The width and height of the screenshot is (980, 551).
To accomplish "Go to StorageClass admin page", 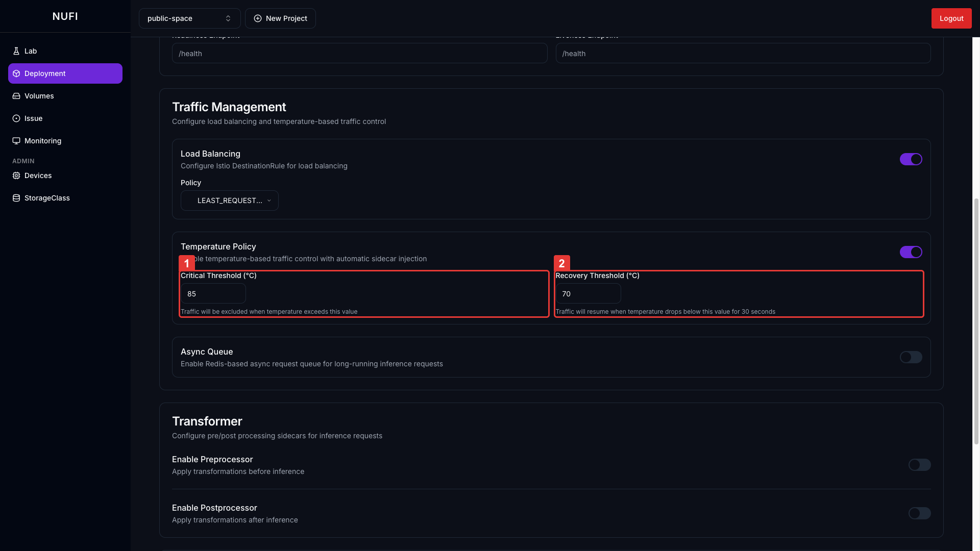I will pyautogui.click(x=47, y=198).
